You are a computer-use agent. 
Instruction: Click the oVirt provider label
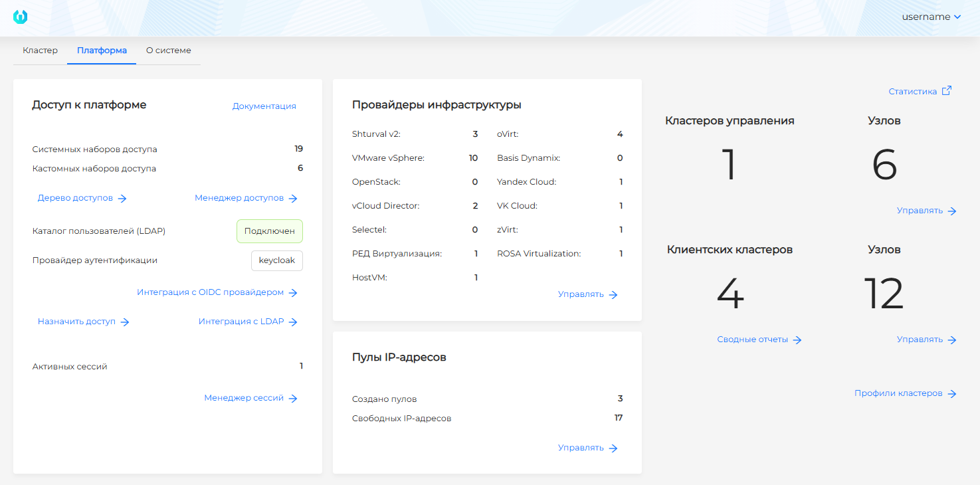[x=508, y=134]
